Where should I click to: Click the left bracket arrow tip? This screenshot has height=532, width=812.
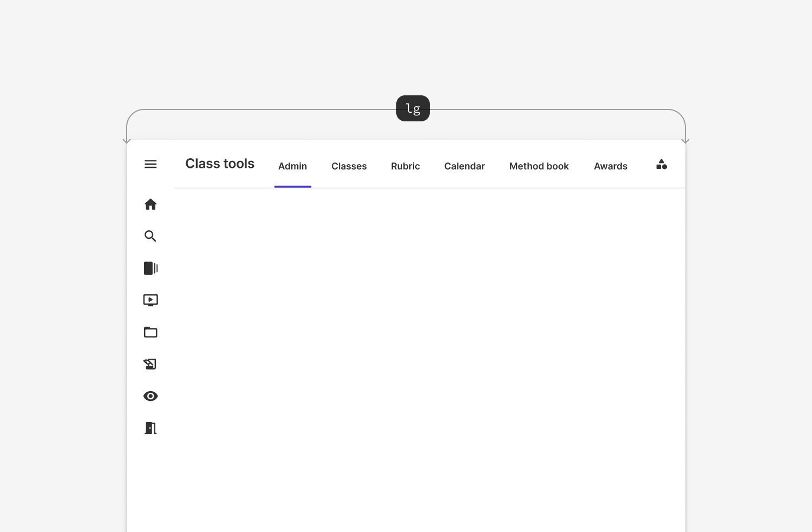point(127,141)
